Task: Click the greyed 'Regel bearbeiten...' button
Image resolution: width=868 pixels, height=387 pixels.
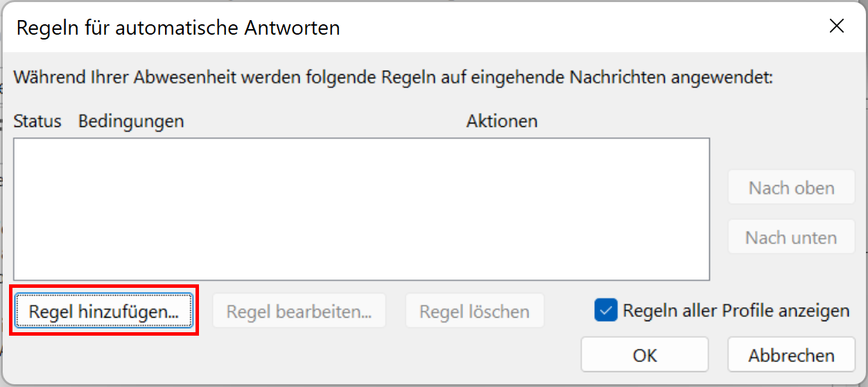Action: point(299,311)
